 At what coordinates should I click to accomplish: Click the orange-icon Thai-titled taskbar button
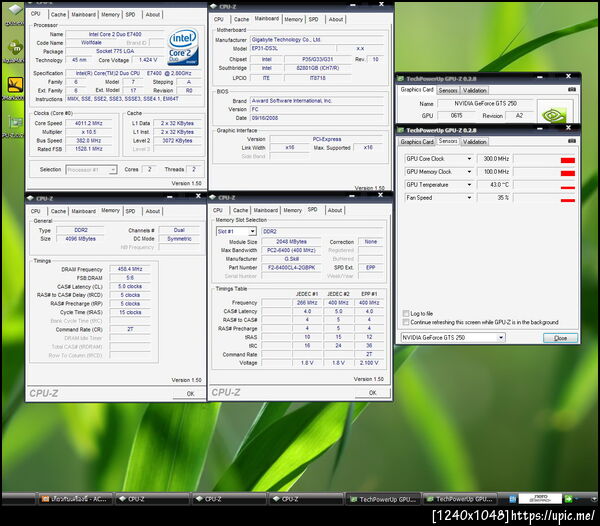click(x=75, y=499)
